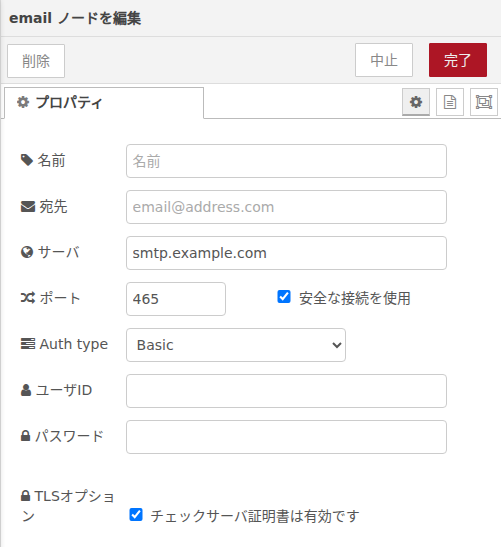Image resolution: width=501 pixels, height=547 pixels.
Task: Open the node description document icon
Action: pos(450,102)
